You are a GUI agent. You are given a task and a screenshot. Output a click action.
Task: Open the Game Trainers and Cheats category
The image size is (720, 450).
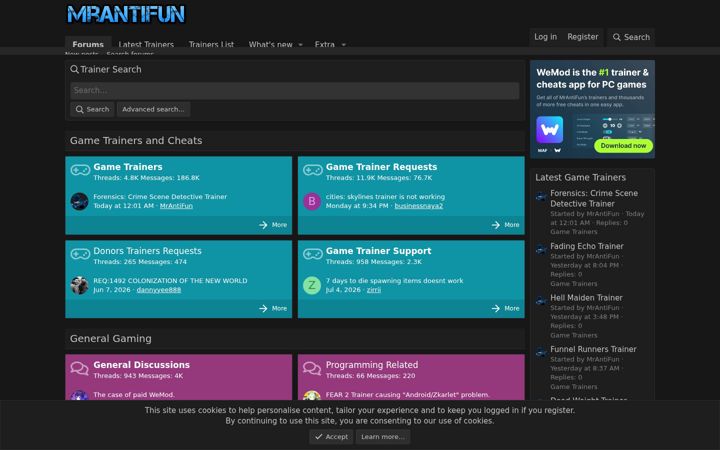click(x=136, y=141)
